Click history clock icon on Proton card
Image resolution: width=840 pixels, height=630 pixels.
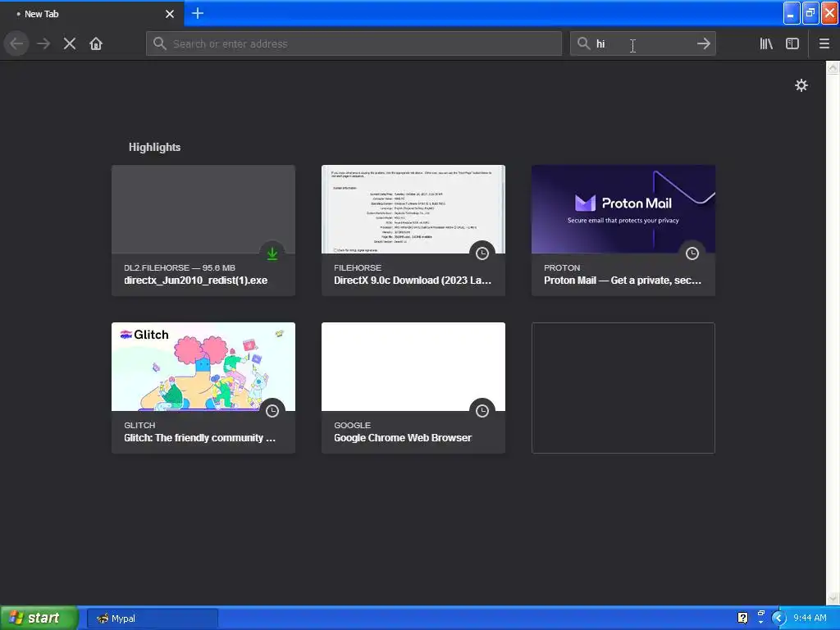pyautogui.click(x=692, y=253)
